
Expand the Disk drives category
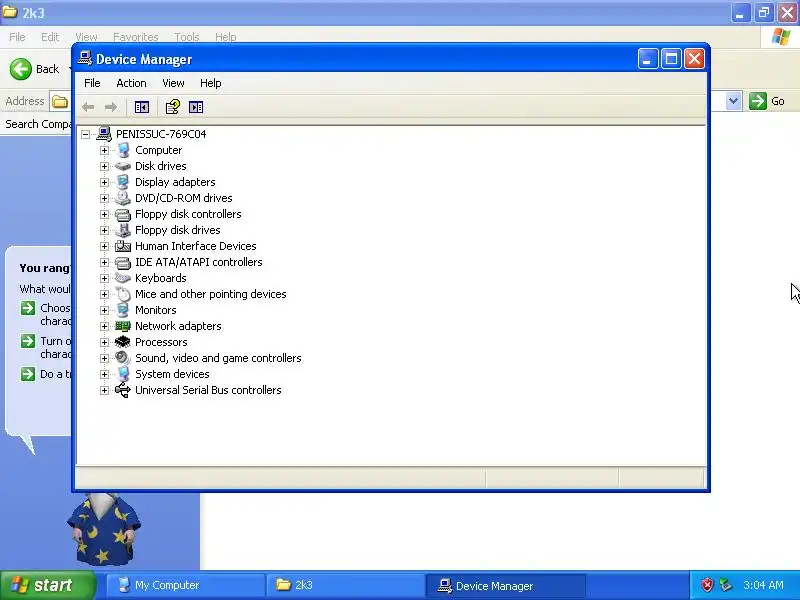105,166
